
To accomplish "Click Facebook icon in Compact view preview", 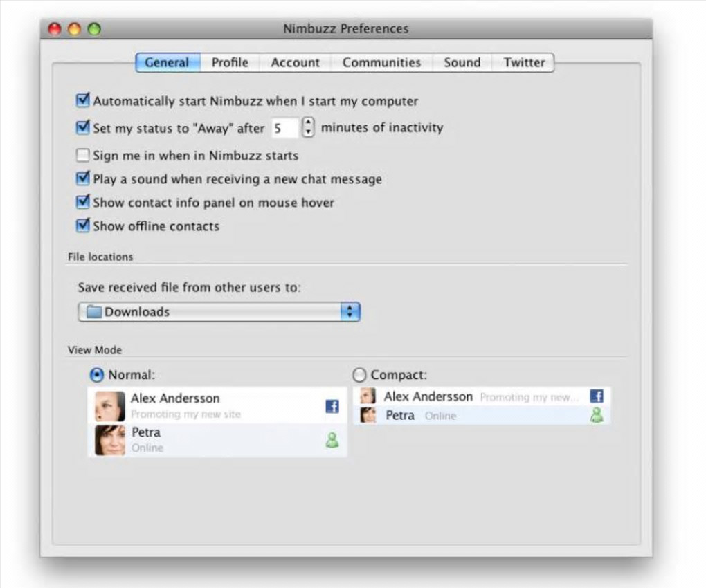I will pos(597,396).
